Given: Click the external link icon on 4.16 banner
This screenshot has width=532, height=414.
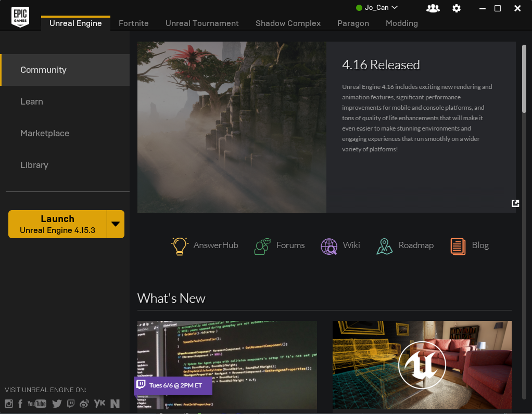Looking at the screenshot, I should [x=515, y=203].
